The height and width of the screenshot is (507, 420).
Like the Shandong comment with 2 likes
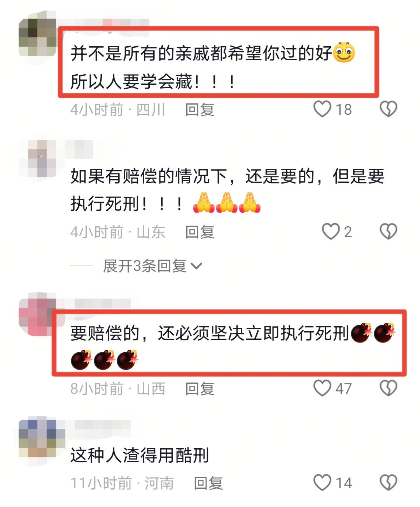(331, 232)
